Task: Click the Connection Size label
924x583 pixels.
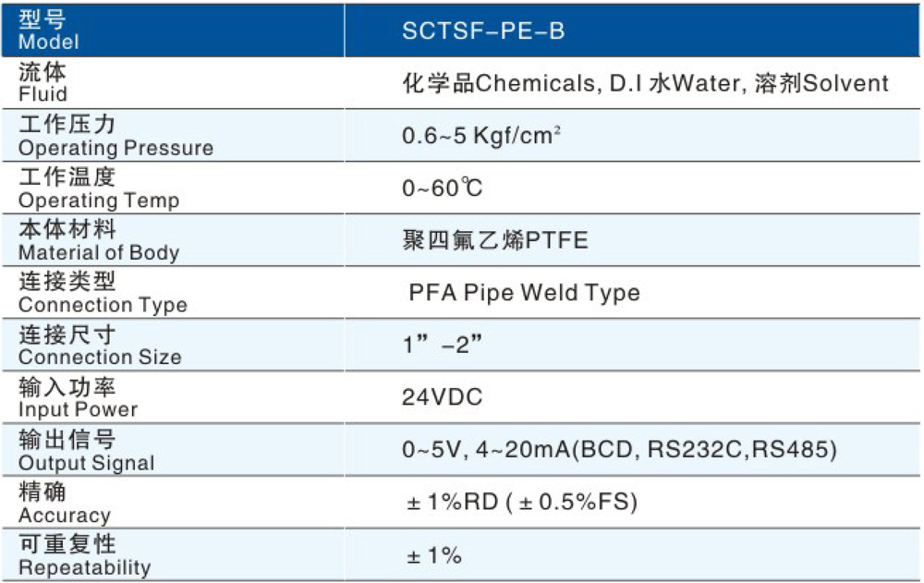Action: (x=100, y=346)
